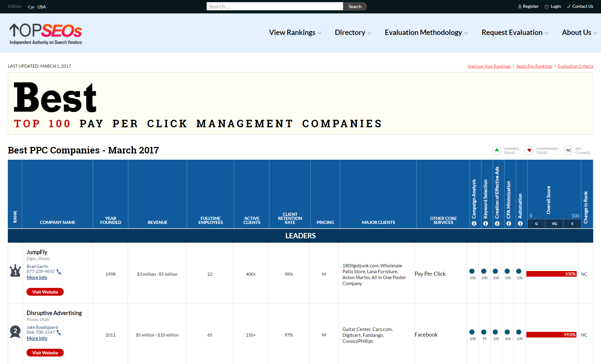Viewport: 601px width, 364px height.
Task: Click the Register link
Action: 530,6
